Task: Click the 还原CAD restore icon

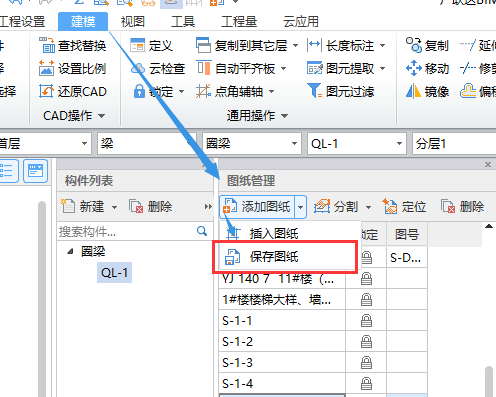Action: [x=47, y=91]
